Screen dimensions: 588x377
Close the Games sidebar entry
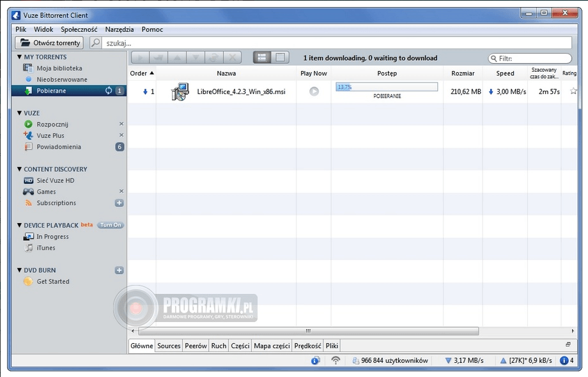point(121,191)
